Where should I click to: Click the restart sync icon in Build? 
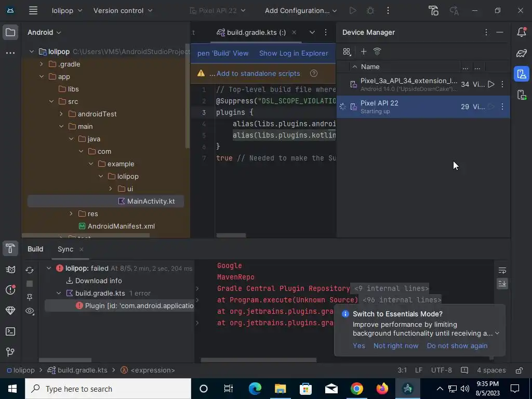tap(30, 270)
